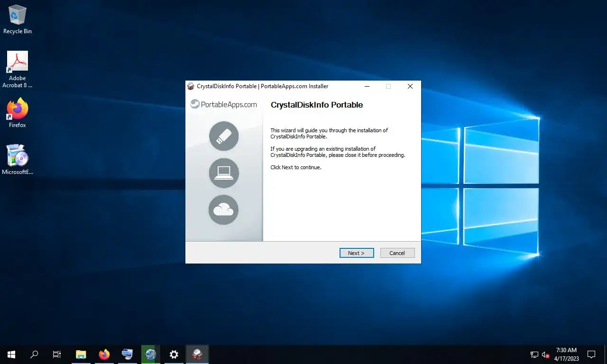The height and width of the screenshot is (364, 607).
Task: Click the 'Click Next to continue.' text
Action: 296,167
